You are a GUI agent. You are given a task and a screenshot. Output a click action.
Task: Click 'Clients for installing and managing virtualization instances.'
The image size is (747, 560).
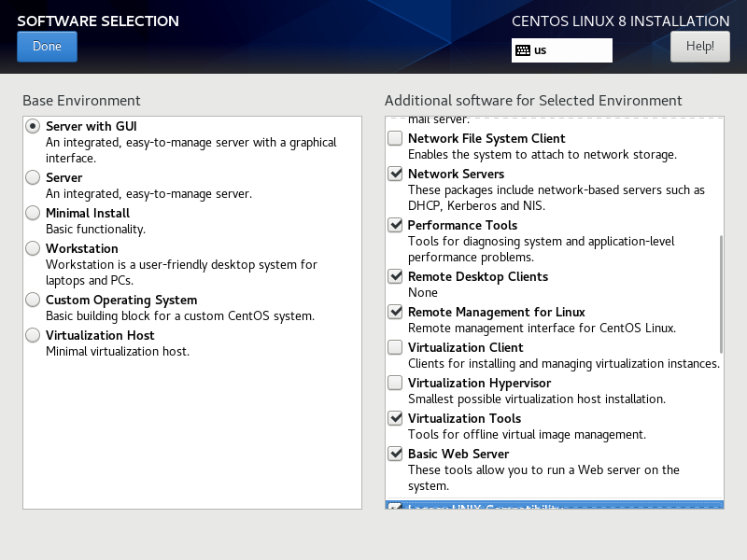(564, 364)
